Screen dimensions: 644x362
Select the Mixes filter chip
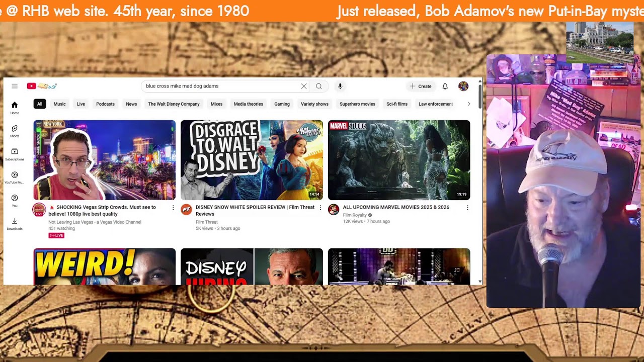[216, 104]
